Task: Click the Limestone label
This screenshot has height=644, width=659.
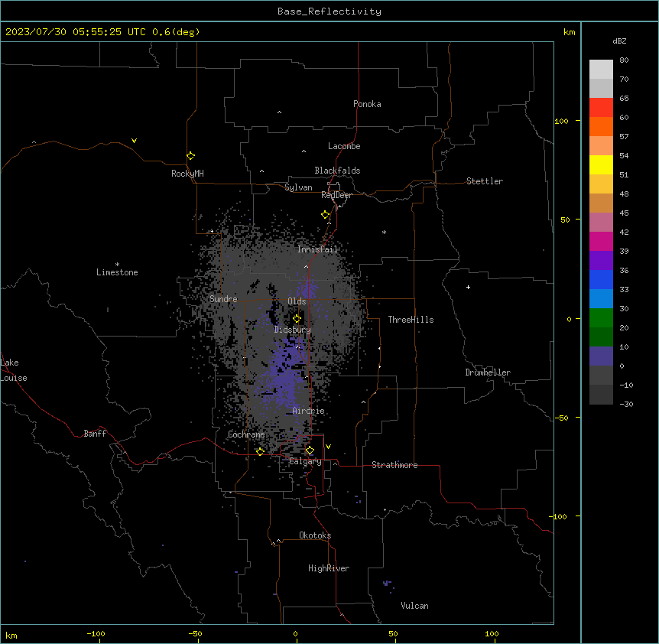Action: 117,272
